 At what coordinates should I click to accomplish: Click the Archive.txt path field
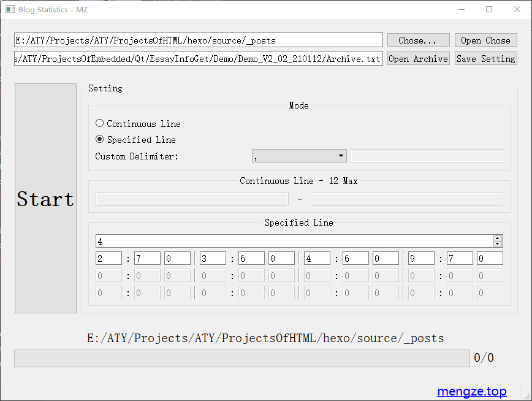198,59
